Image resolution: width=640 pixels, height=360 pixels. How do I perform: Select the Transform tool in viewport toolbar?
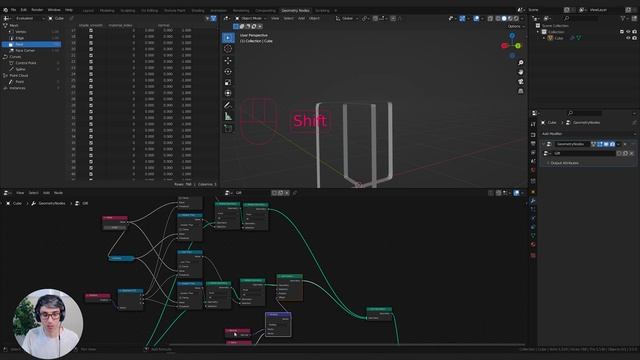click(228, 93)
